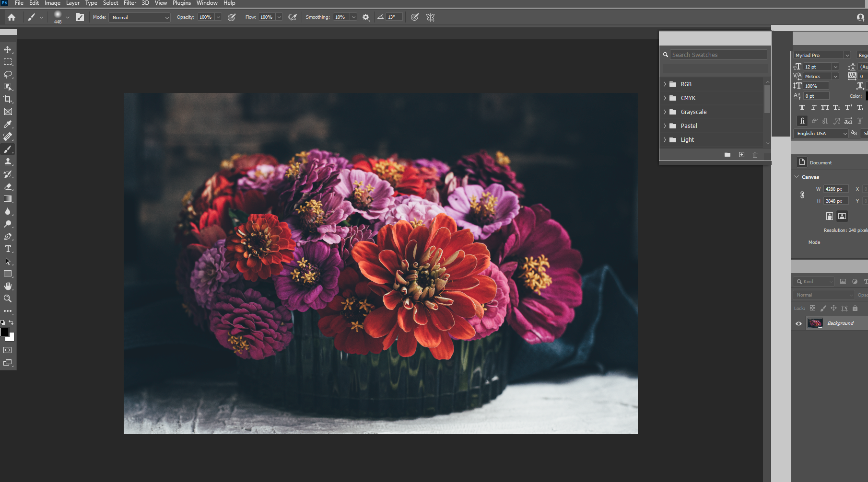
Task: Open the Gradient tool
Action: point(8,199)
